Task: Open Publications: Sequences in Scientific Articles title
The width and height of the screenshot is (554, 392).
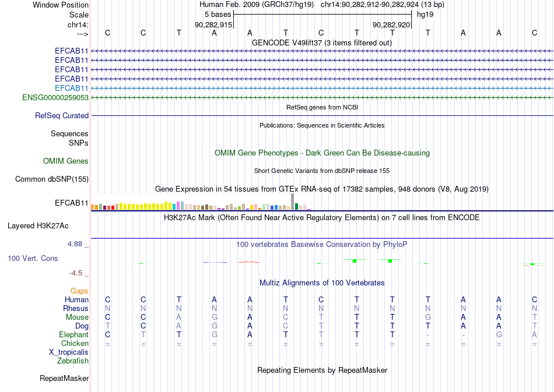Action: [x=322, y=125]
